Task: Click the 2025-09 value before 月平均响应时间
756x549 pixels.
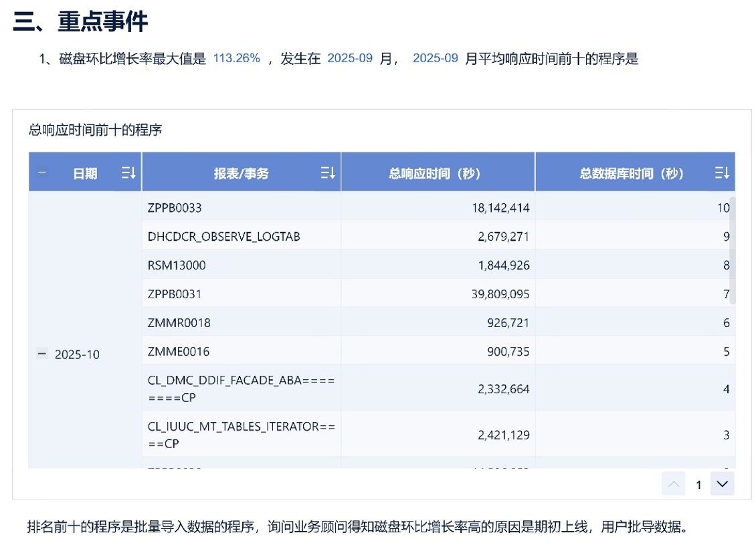Action: coord(435,58)
